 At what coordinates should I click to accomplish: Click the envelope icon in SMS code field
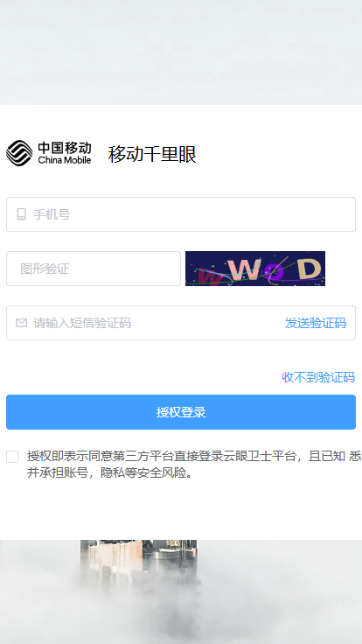click(x=21, y=323)
